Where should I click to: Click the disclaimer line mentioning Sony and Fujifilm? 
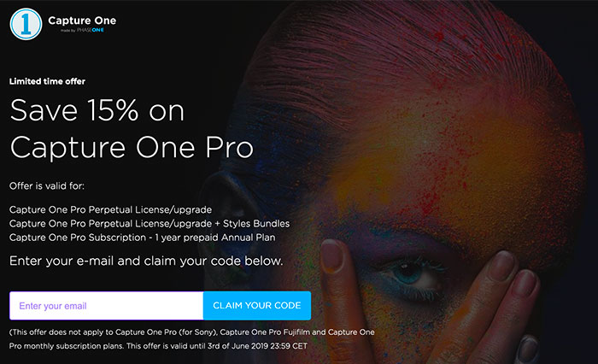click(192, 332)
